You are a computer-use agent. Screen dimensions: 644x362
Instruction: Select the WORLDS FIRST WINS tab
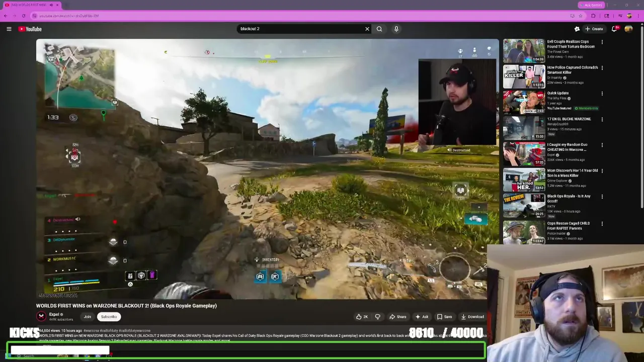[30, 5]
